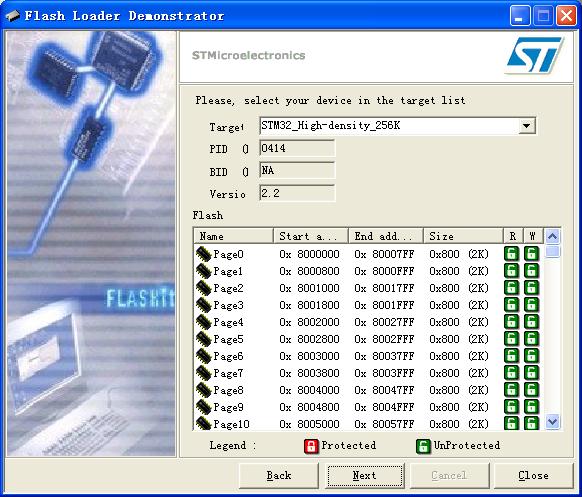Click the Version field showing 2.2

(297, 193)
